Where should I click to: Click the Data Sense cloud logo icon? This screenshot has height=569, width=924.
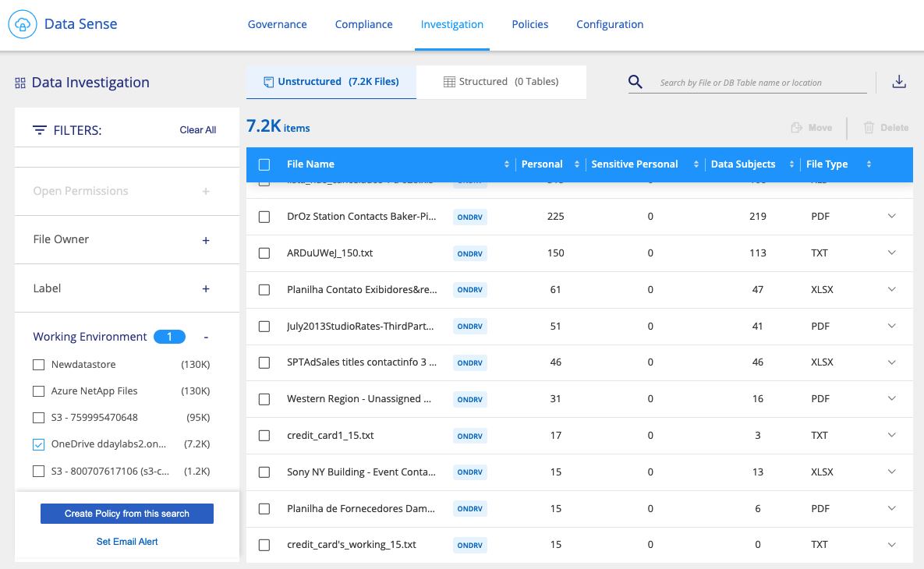(23, 24)
